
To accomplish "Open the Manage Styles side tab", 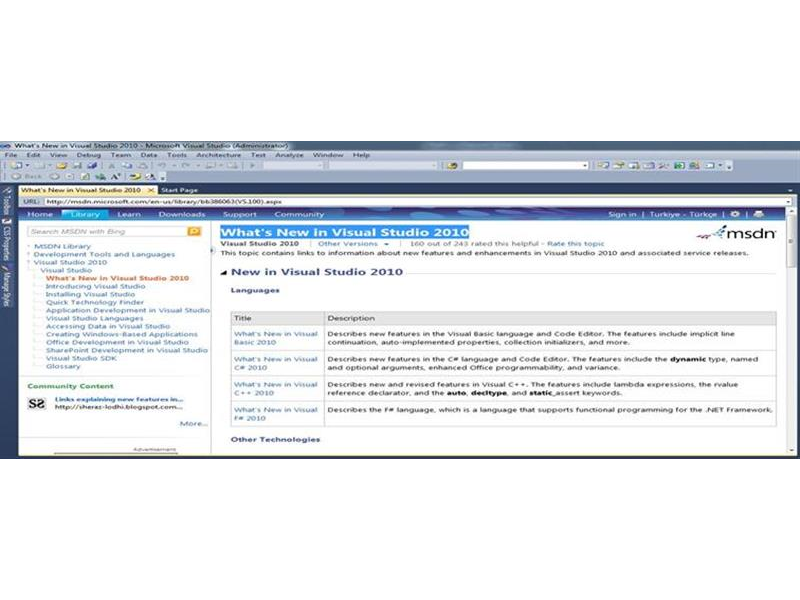I will [x=7, y=287].
